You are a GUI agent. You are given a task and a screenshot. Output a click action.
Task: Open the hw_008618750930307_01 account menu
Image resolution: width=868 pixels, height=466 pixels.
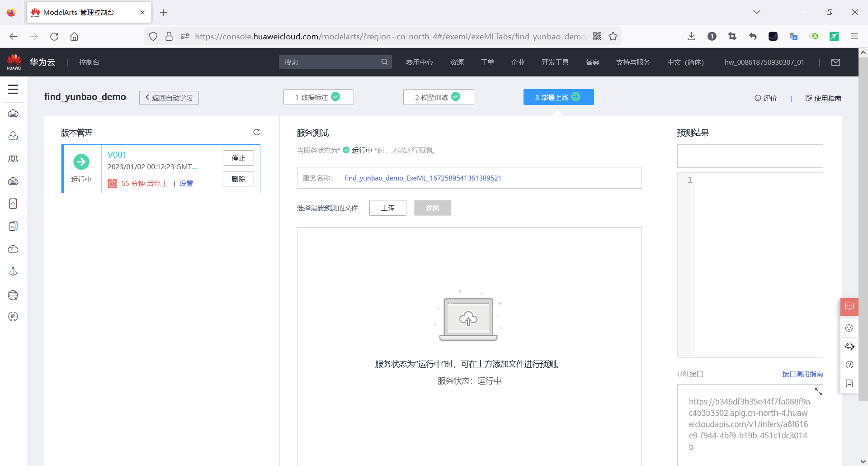(764, 62)
